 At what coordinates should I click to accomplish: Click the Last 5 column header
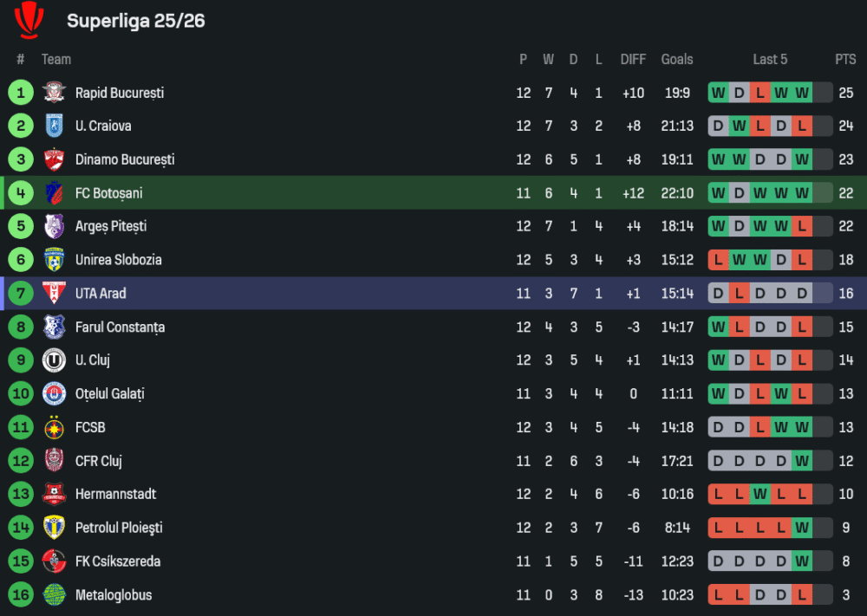770,59
